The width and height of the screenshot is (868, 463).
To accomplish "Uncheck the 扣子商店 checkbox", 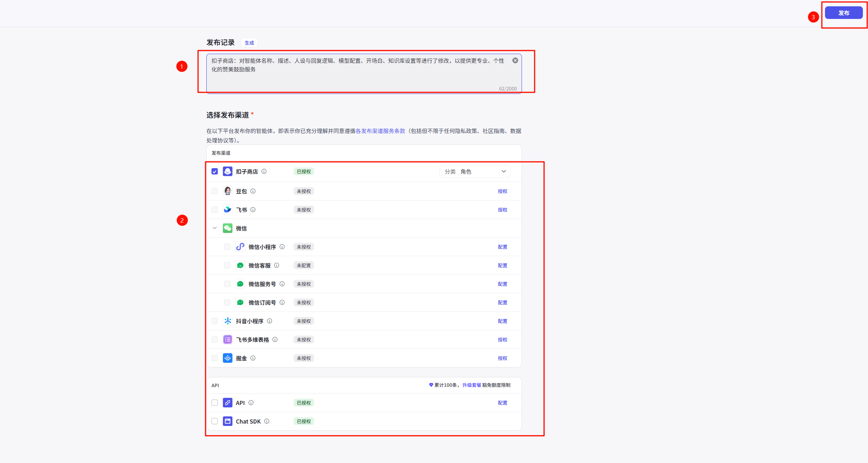I will (215, 171).
